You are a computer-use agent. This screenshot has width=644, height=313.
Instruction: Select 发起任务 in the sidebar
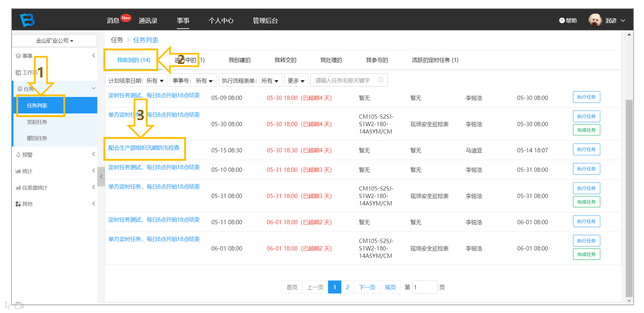[x=37, y=122]
